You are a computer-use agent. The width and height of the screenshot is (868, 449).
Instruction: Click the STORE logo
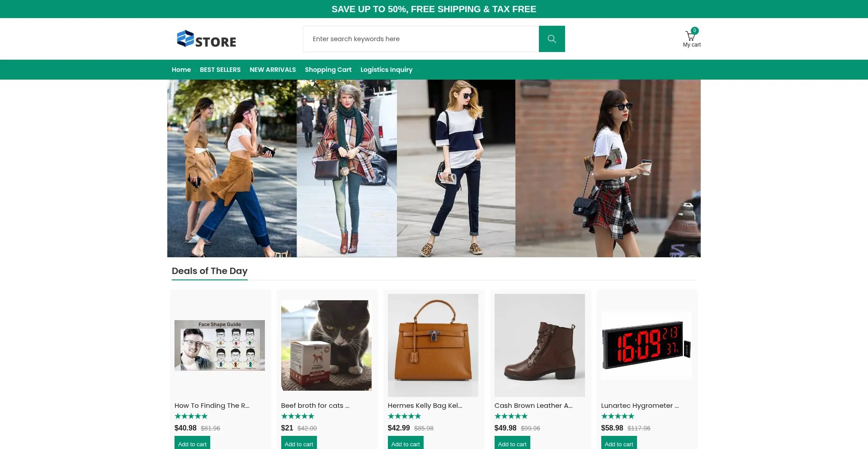206,39
